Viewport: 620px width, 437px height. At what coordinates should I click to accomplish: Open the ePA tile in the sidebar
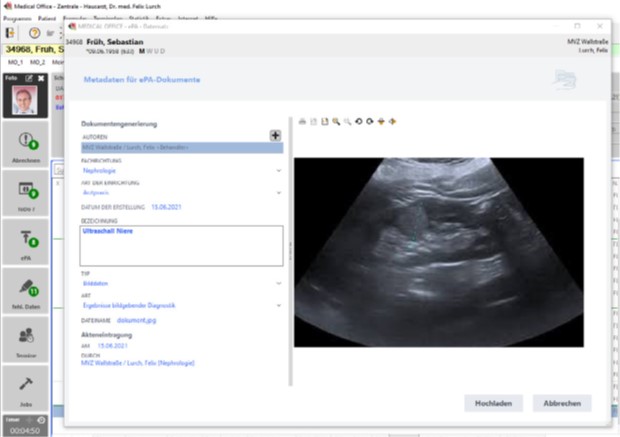pos(26,242)
